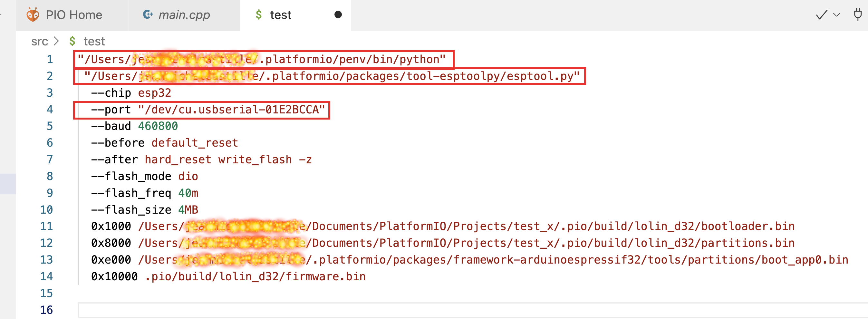This screenshot has height=319, width=868.
Task: Click the default_reset argument
Action: pos(195,143)
